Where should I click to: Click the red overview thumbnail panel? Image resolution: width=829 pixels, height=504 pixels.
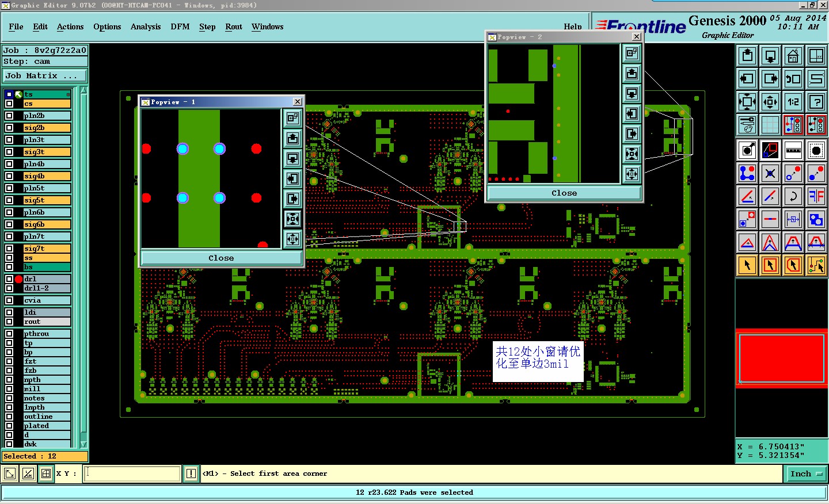point(782,358)
